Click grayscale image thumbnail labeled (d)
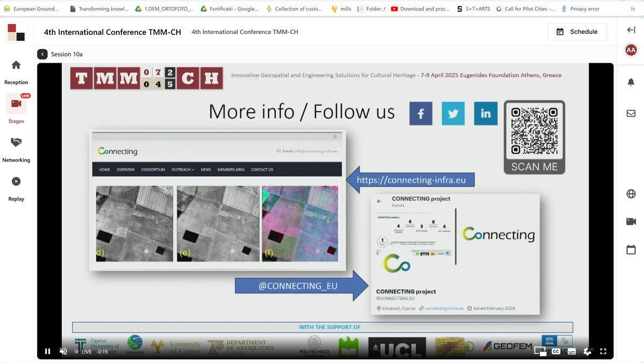The image size is (644, 363). [135, 224]
